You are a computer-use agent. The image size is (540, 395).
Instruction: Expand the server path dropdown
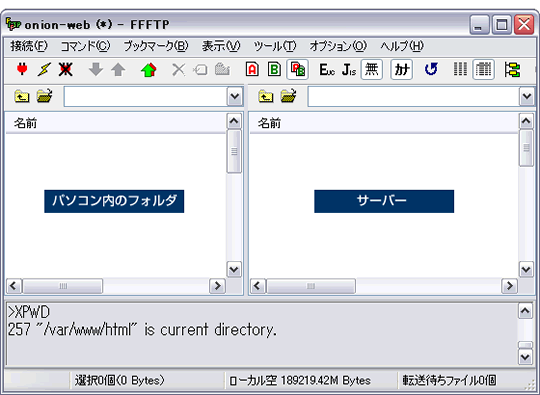[527, 96]
